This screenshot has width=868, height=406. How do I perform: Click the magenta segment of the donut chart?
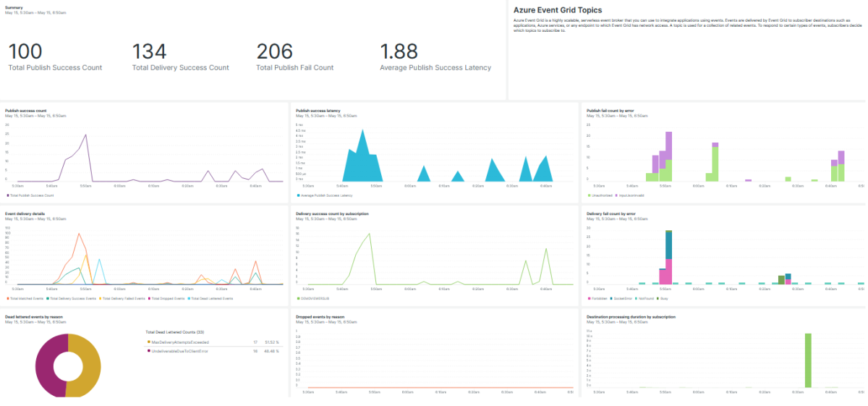(46, 365)
